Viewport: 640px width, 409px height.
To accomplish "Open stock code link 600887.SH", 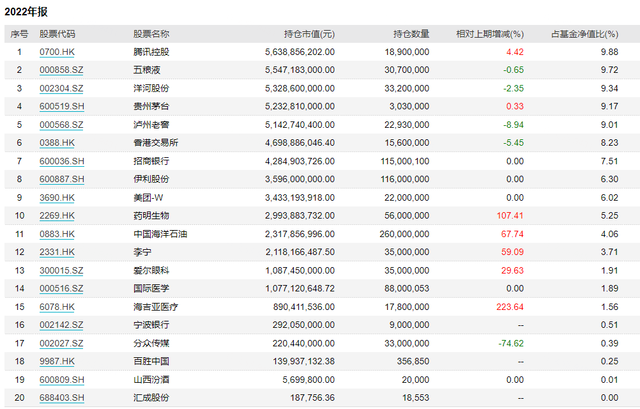I will pyautogui.click(x=62, y=179).
